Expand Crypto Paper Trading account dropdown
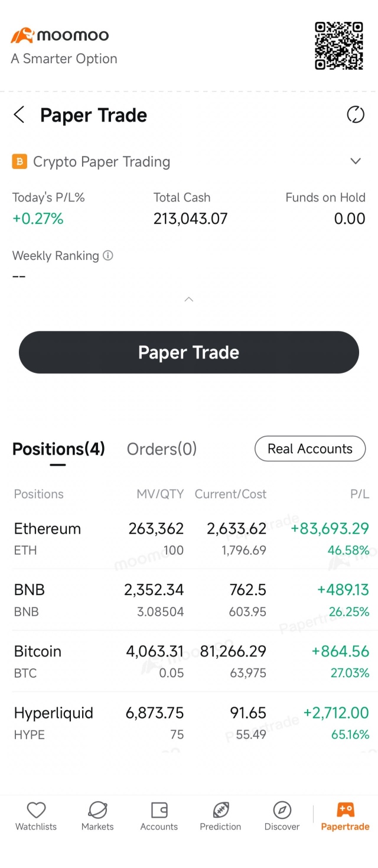This screenshot has width=378, height=868. point(356,161)
